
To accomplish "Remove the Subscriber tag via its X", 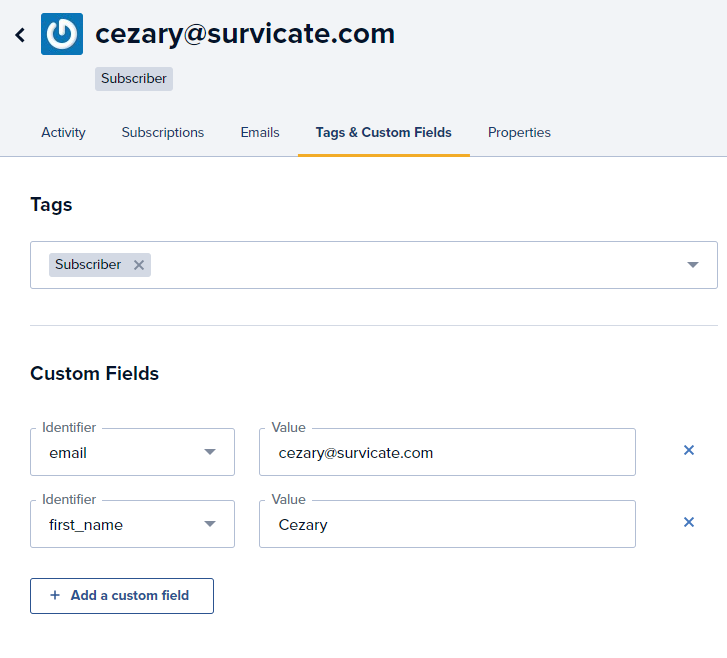I will (139, 265).
